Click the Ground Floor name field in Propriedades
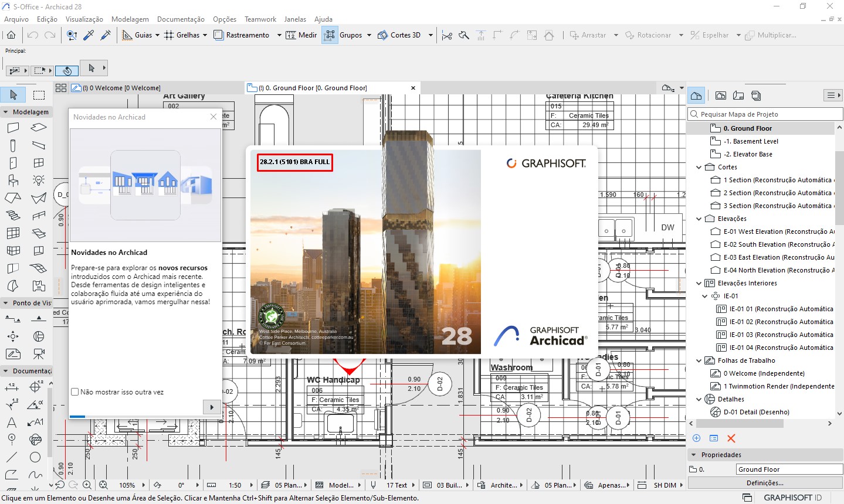 [x=788, y=469]
